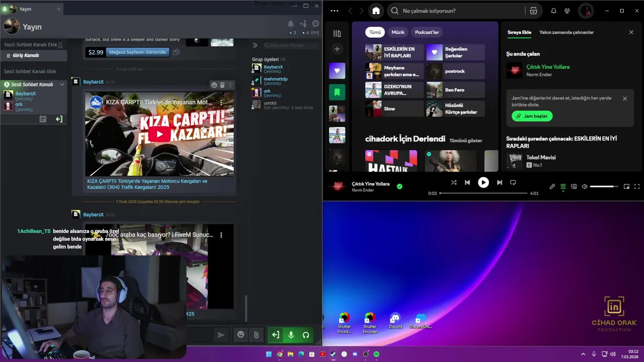
Task: Open Spotify three-dot main menu
Action: (x=335, y=11)
